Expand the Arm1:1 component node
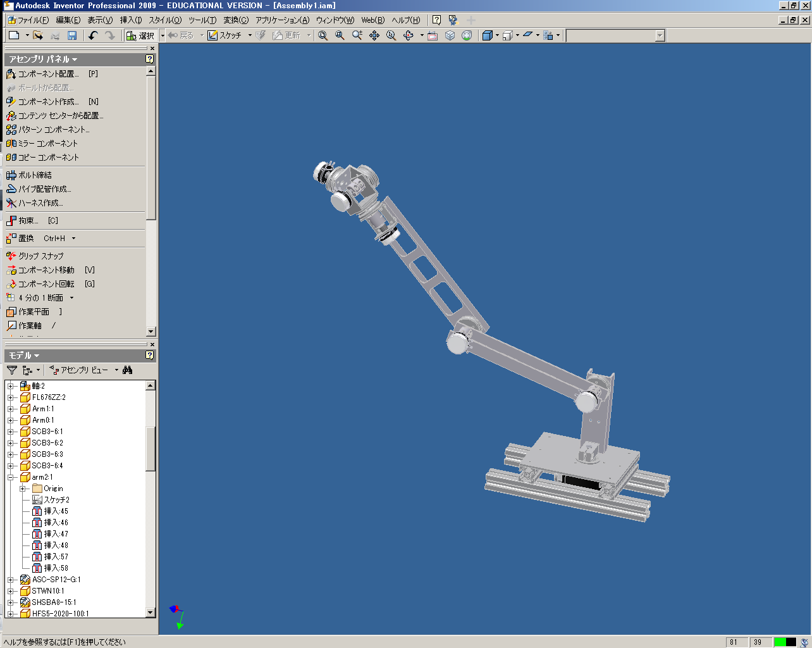 pyautogui.click(x=11, y=409)
